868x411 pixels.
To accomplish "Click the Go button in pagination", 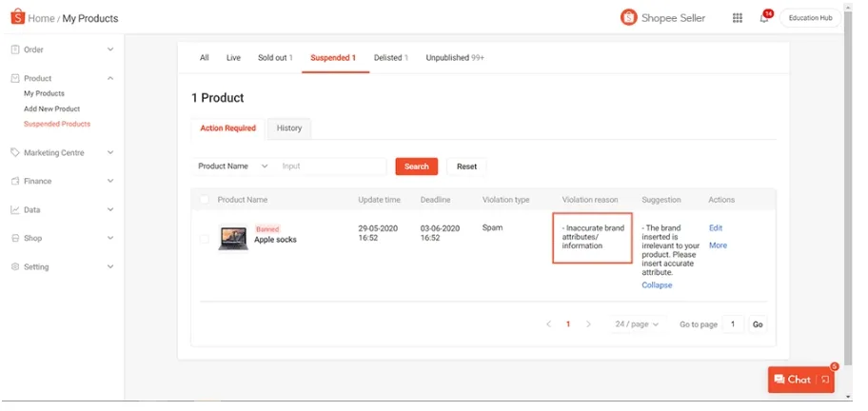I will click(758, 324).
